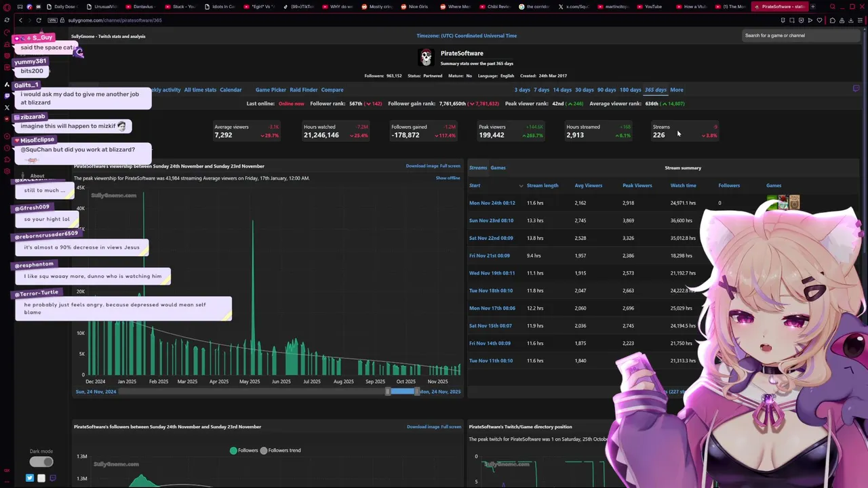
Task: Click the left handle of date range slider
Action: [x=389, y=391]
